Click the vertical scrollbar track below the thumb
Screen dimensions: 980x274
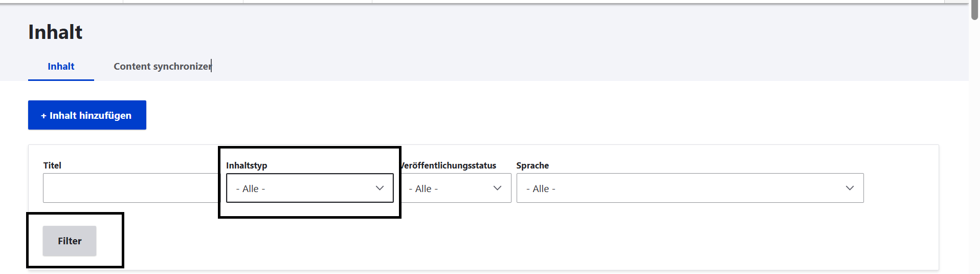click(974, 154)
